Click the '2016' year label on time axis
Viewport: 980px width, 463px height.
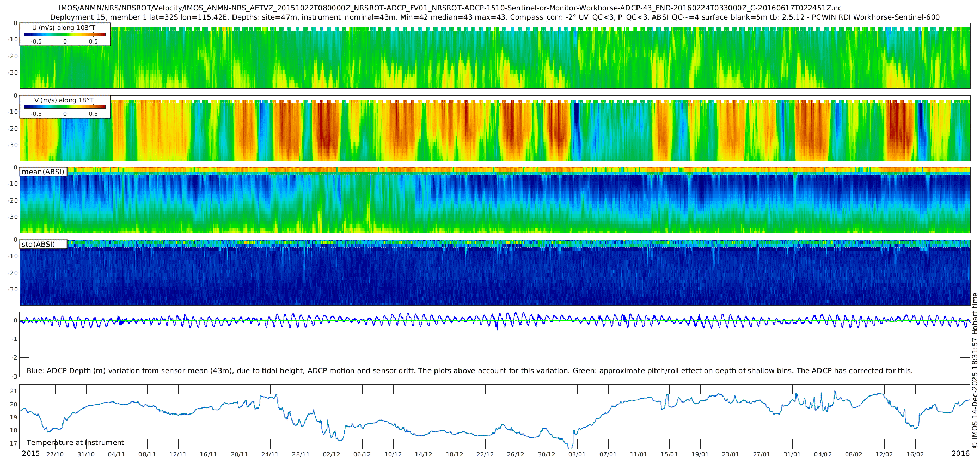tap(960, 454)
